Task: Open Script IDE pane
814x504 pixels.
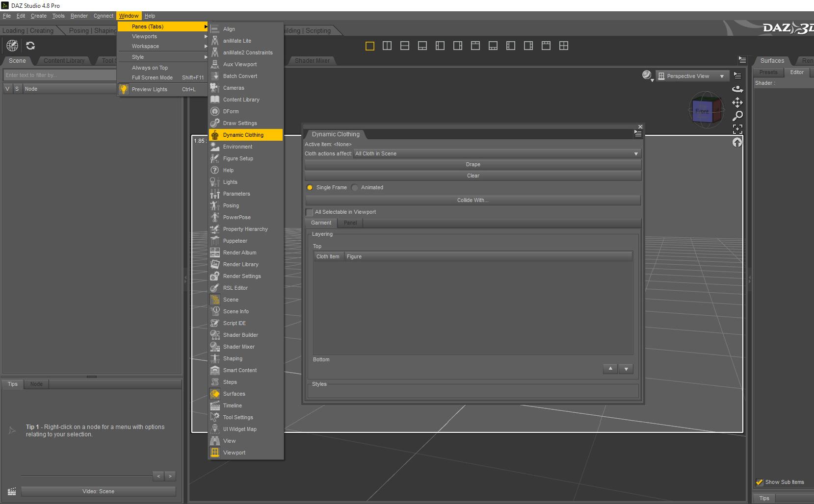Action: click(246, 323)
